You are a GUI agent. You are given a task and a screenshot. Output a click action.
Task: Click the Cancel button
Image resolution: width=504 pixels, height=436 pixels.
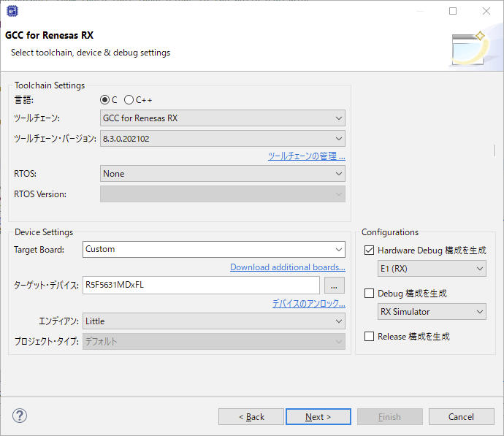pyautogui.click(x=461, y=417)
